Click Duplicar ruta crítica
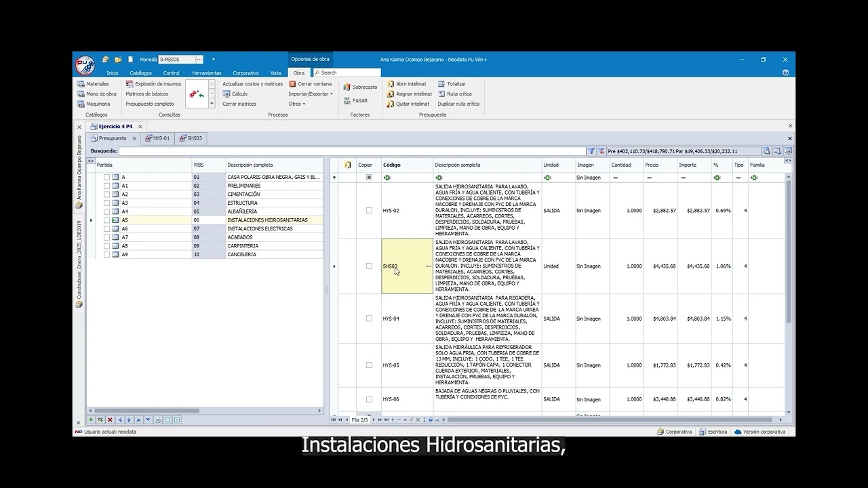Viewport: 868px width, 488px height. 458,104
